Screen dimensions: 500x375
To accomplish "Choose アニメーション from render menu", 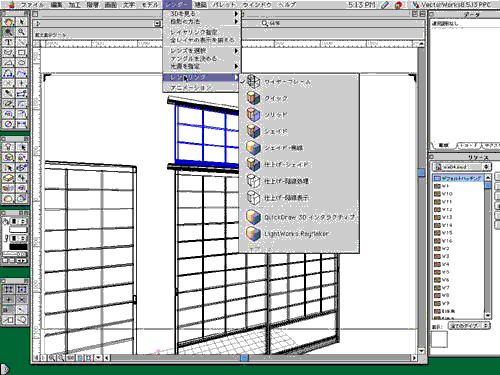I will (x=202, y=88).
